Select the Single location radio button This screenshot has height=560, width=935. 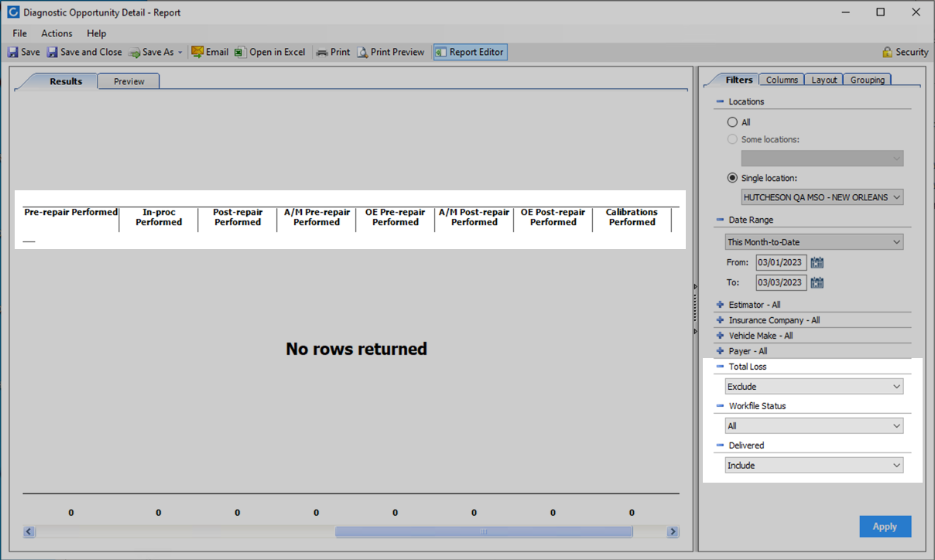pos(732,178)
